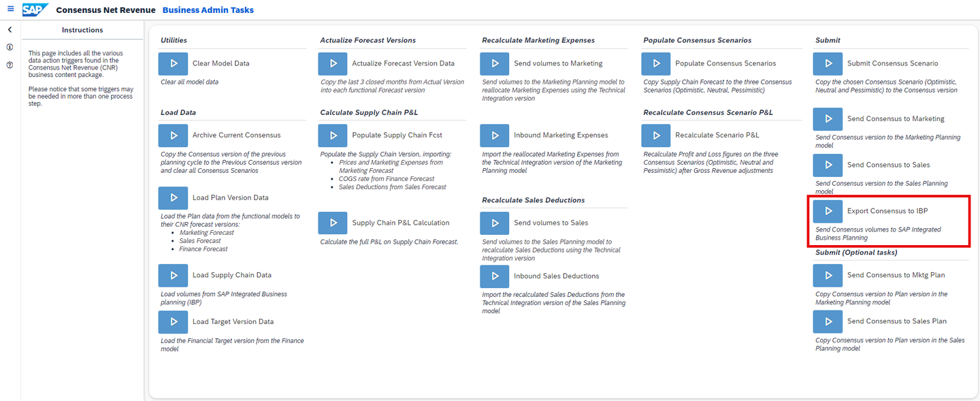Viewport: 980px width, 401px height.
Task: Select the Business Admin Tasks page title
Action: click(208, 10)
